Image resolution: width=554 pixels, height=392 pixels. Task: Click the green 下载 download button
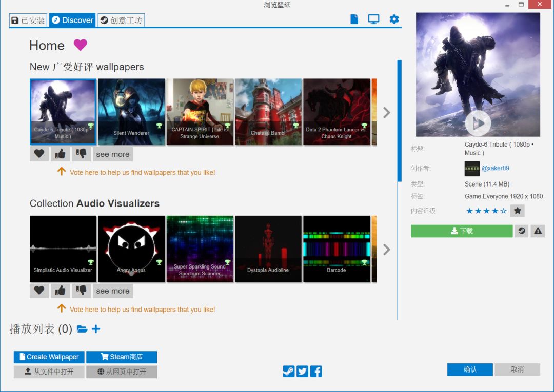tap(462, 231)
